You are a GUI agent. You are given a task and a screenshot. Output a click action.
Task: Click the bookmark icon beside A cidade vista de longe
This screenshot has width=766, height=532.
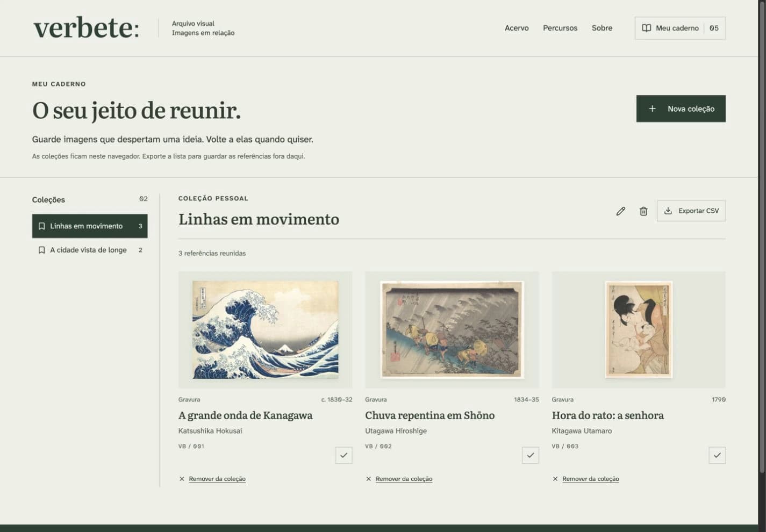[41, 250]
